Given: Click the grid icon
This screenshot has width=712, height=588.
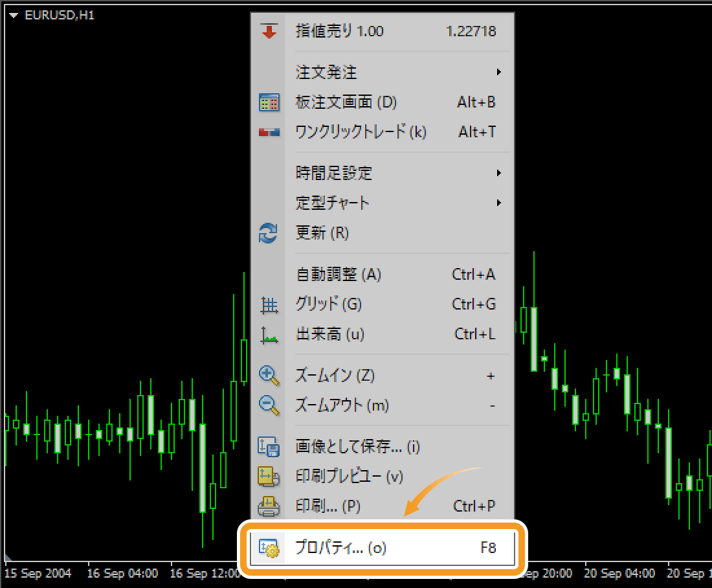Looking at the screenshot, I should tap(269, 305).
